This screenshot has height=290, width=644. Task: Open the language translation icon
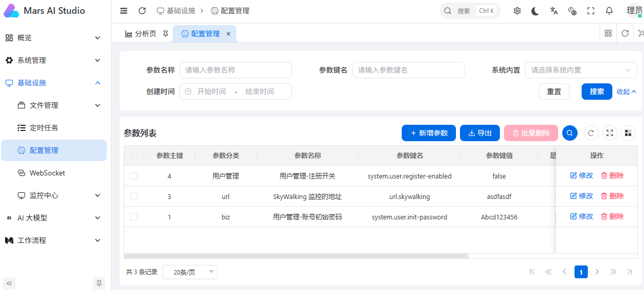coord(554,11)
